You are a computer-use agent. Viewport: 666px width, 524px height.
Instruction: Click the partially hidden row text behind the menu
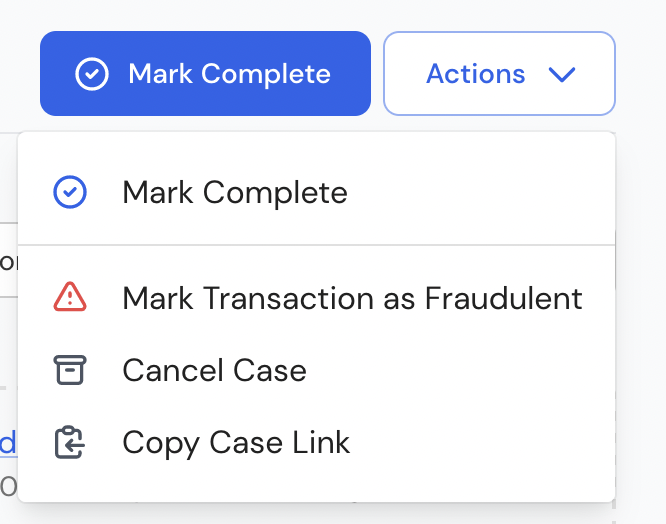pos(8,262)
